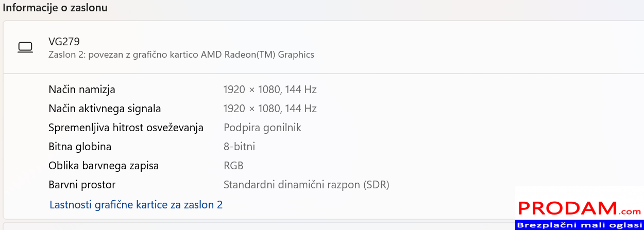Select the RGB color format value
The image size is (644, 230).
(233, 166)
